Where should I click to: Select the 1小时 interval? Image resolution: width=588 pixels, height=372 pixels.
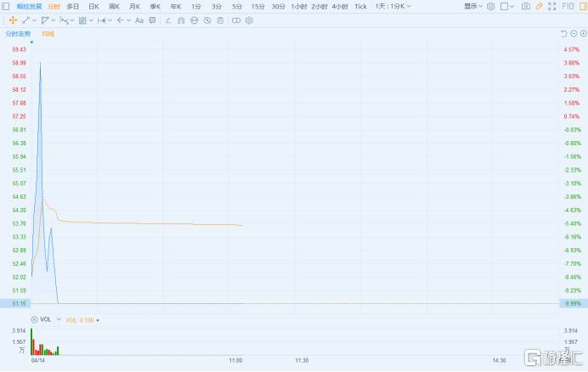(299, 7)
